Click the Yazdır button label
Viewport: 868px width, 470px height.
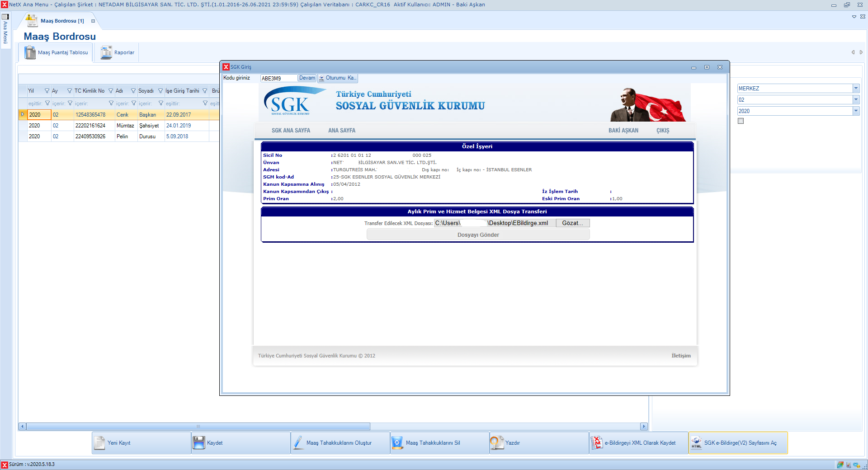tap(513, 443)
